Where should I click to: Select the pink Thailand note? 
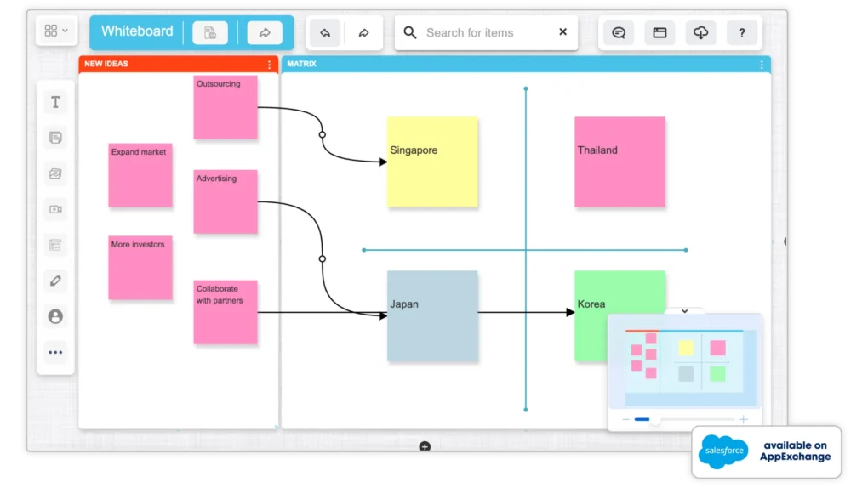coord(620,162)
